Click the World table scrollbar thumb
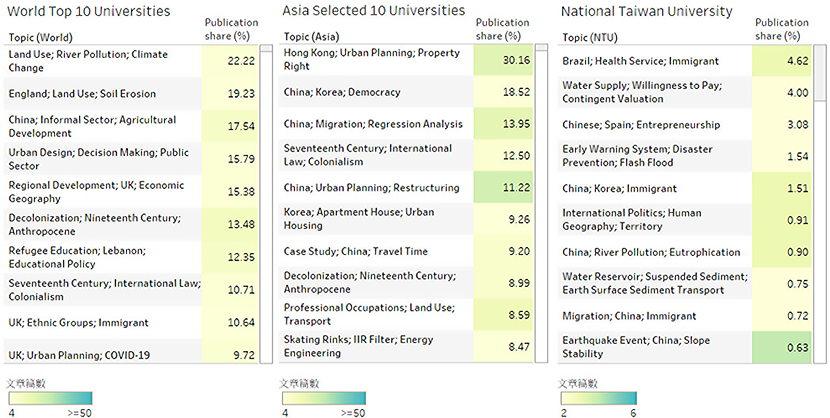 click(x=267, y=48)
